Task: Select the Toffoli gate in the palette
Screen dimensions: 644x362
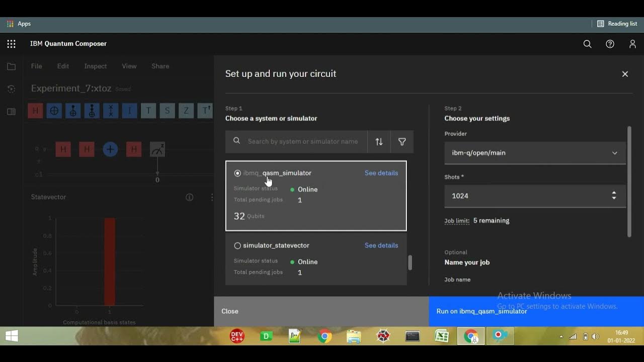Action: pyautogui.click(x=92, y=111)
